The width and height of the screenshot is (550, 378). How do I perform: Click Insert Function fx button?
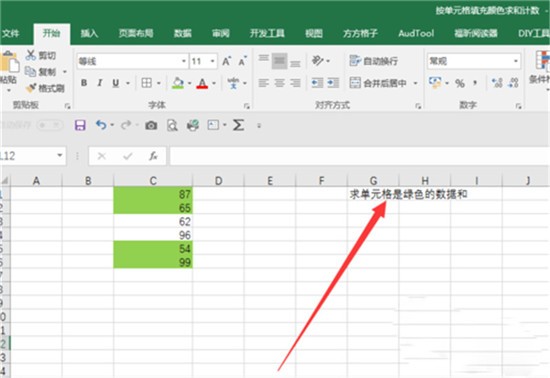coord(153,156)
